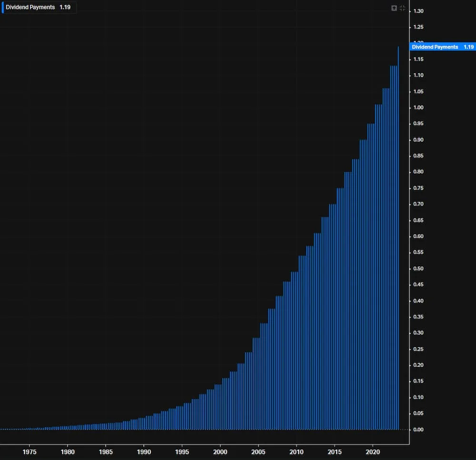Click the 0.10 price scale label

pos(418,397)
